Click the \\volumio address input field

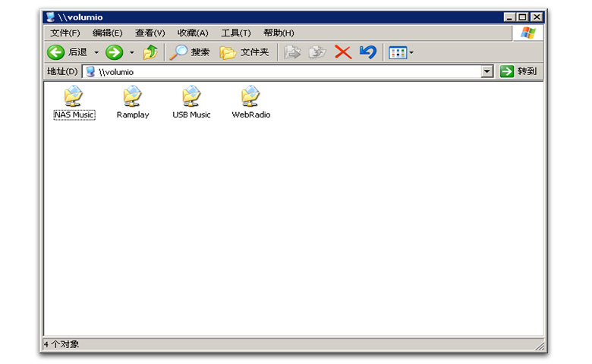(x=282, y=72)
